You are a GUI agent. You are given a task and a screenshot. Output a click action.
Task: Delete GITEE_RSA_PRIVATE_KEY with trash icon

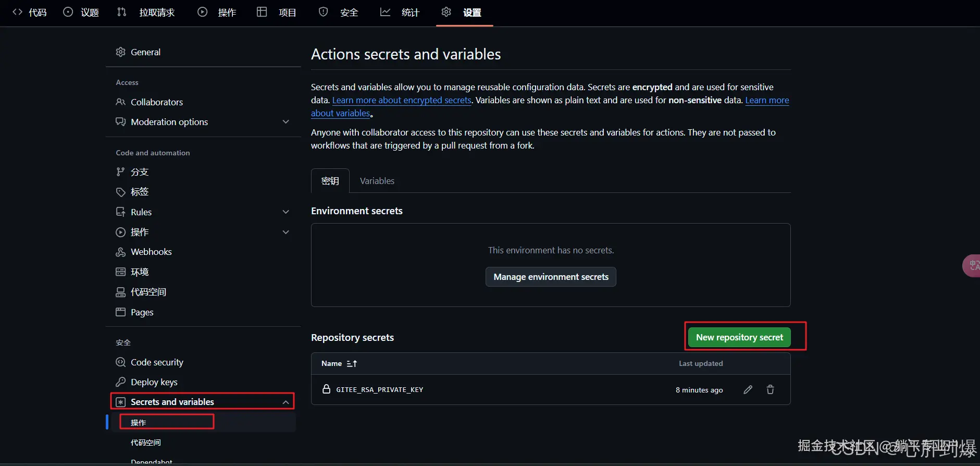(x=770, y=389)
